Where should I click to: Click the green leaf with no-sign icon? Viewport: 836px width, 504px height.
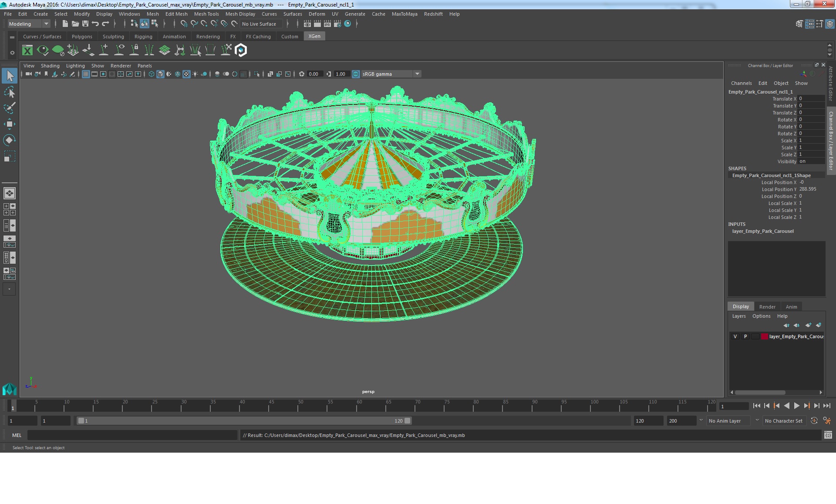58,50
